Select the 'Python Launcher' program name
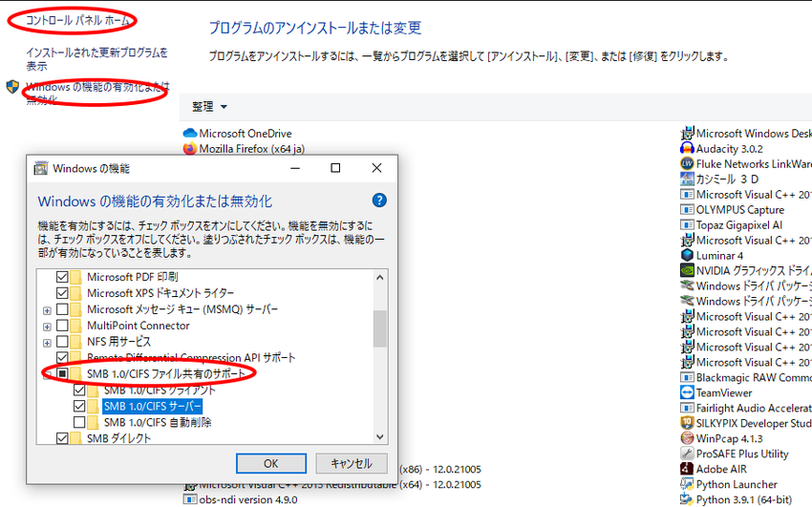 737,484
